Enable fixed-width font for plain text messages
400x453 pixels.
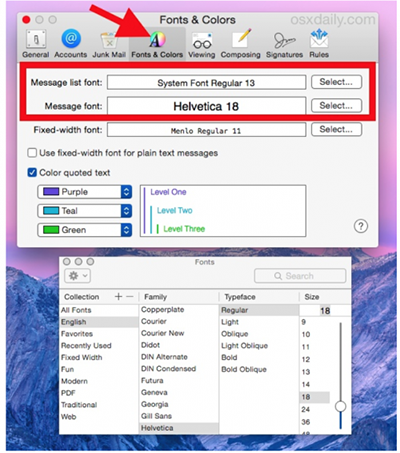[32, 153]
